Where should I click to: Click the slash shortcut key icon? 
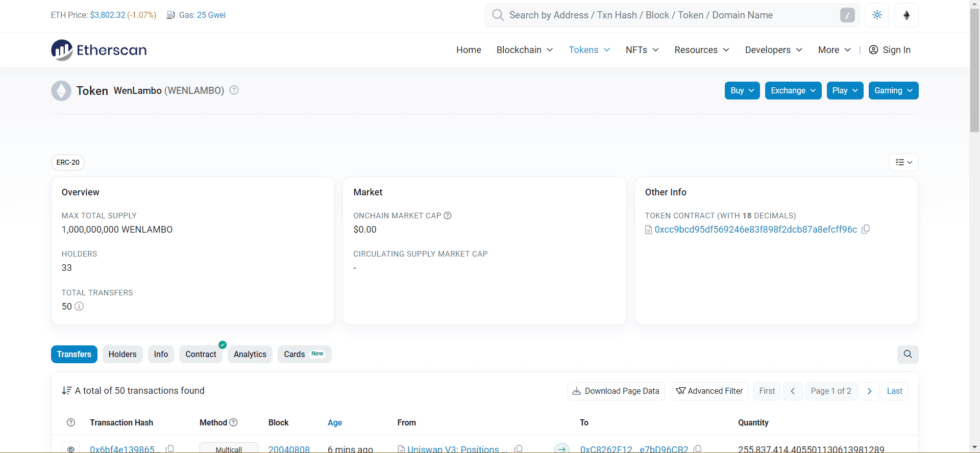point(847,15)
